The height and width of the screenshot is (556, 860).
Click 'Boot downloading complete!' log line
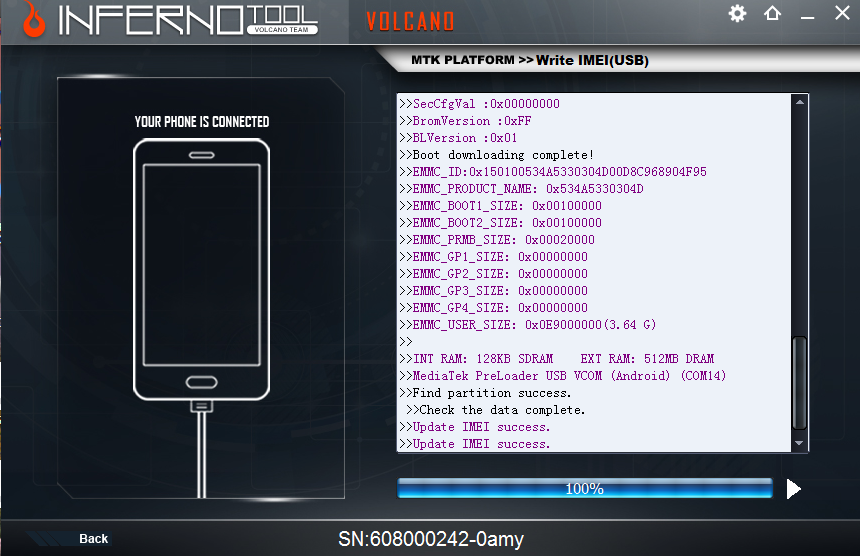tap(496, 155)
